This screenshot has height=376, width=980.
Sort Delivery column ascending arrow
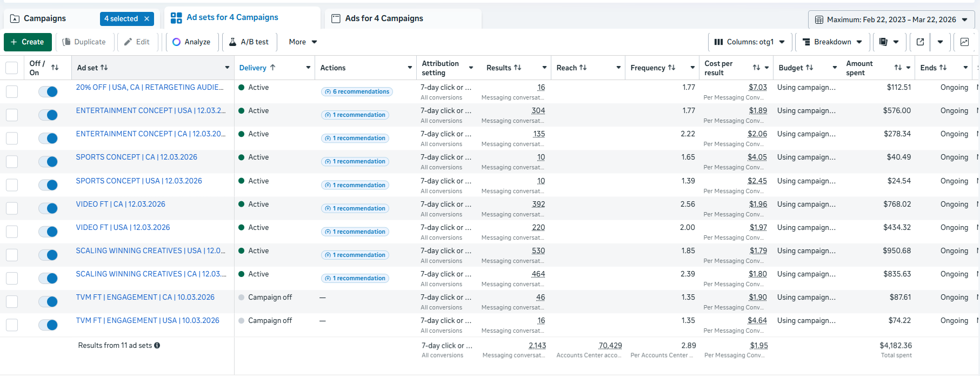point(272,68)
